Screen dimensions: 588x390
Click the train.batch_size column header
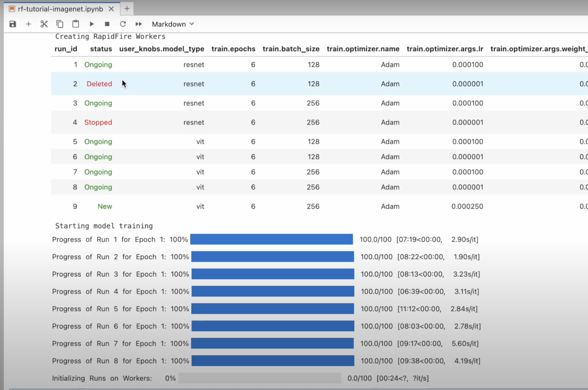(x=291, y=49)
